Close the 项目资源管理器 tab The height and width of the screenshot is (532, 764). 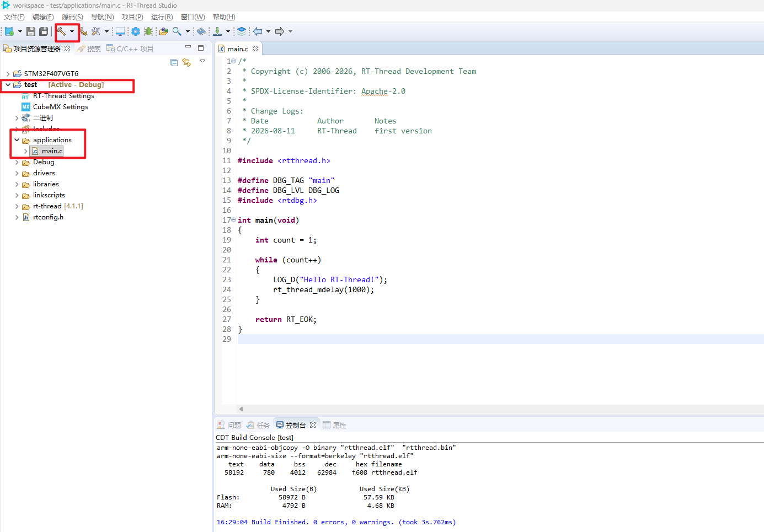(67, 49)
